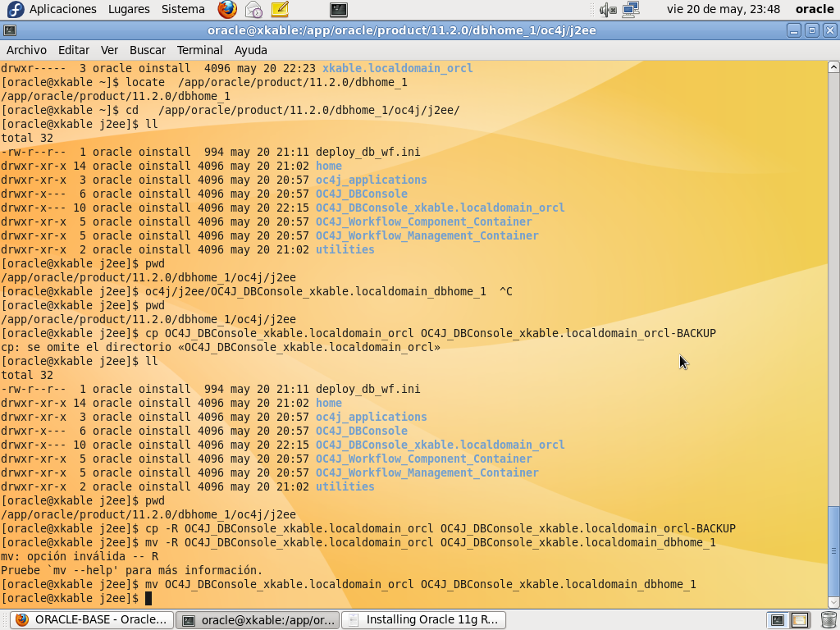Open the Ayuda menu

click(x=251, y=50)
